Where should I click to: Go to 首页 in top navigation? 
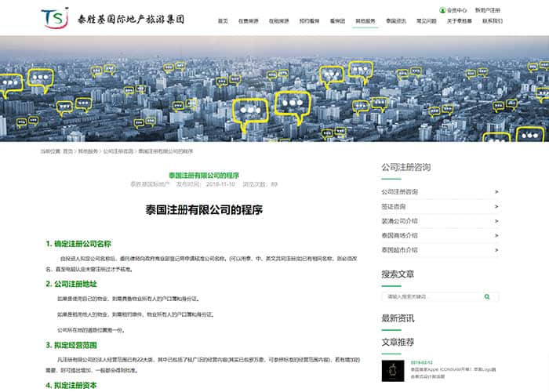pos(223,21)
